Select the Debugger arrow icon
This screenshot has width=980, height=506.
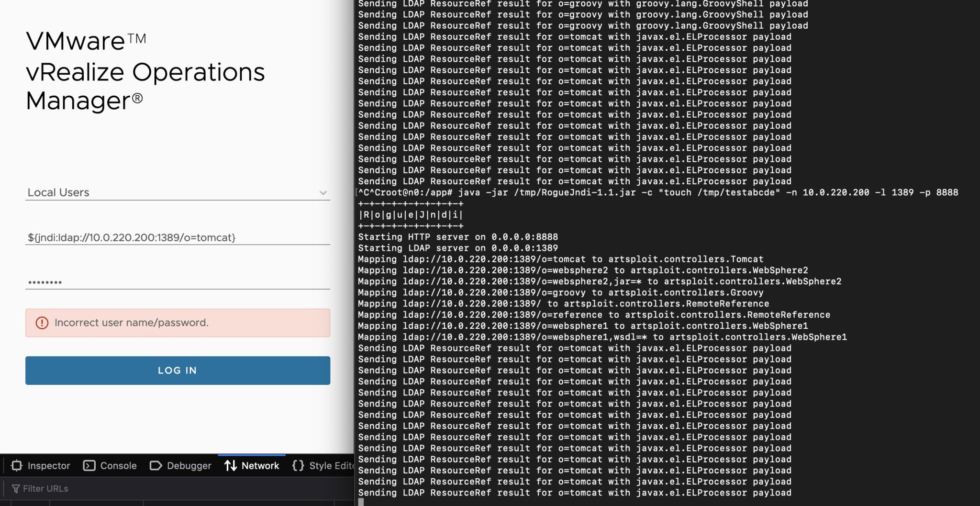(x=156, y=465)
